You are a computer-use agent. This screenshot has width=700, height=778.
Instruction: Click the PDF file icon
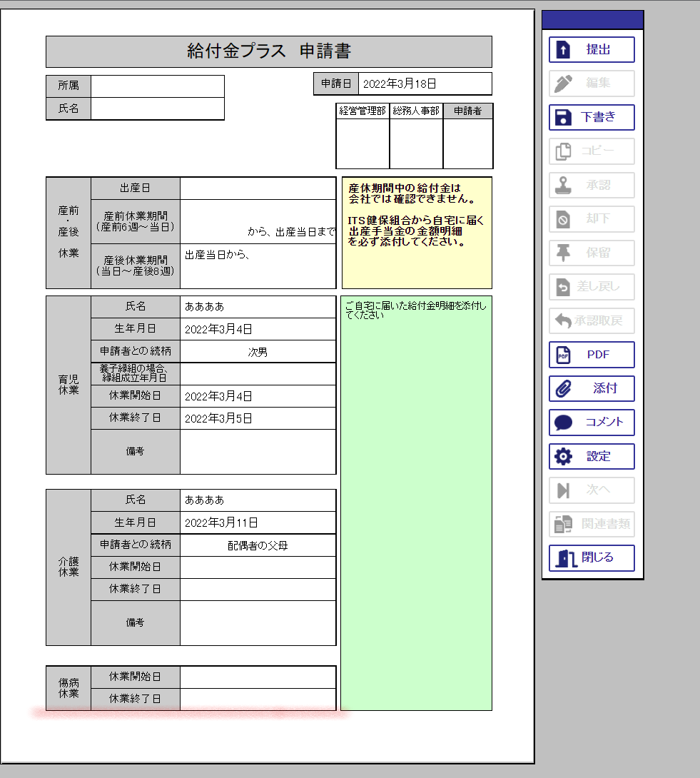[x=563, y=355]
